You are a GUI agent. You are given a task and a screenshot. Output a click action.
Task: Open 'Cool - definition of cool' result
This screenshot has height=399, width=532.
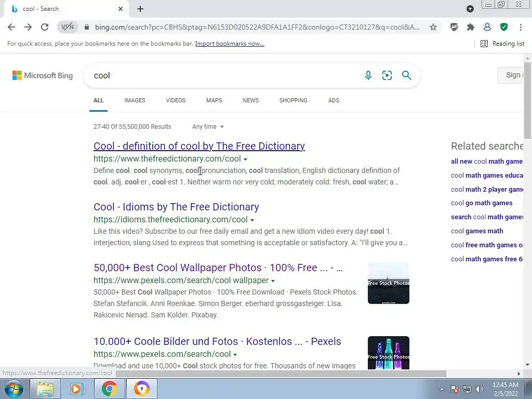point(199,146)
